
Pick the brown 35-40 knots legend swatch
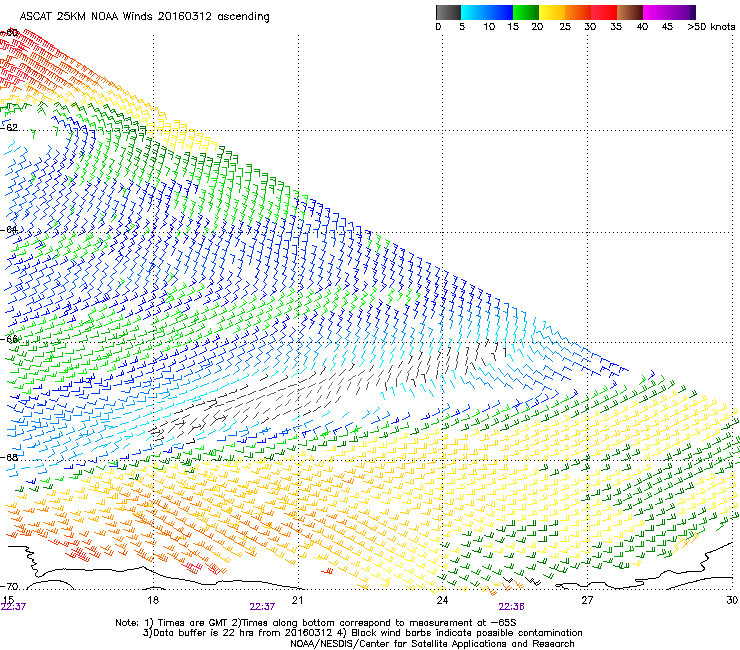630,12
